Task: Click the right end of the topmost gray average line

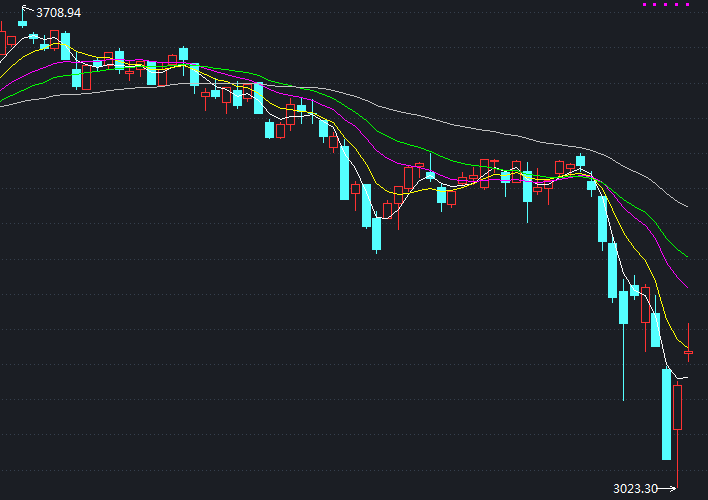Action: 686,206
